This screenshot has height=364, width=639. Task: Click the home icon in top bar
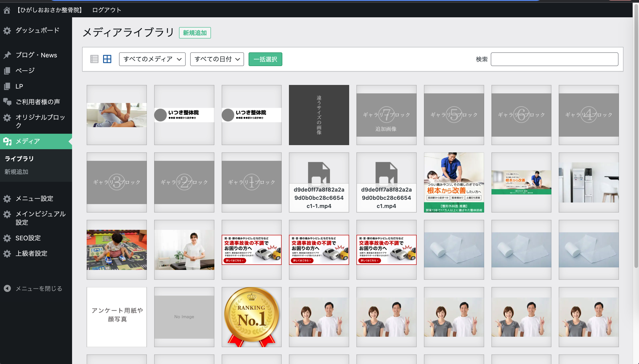tap(7, 10)
